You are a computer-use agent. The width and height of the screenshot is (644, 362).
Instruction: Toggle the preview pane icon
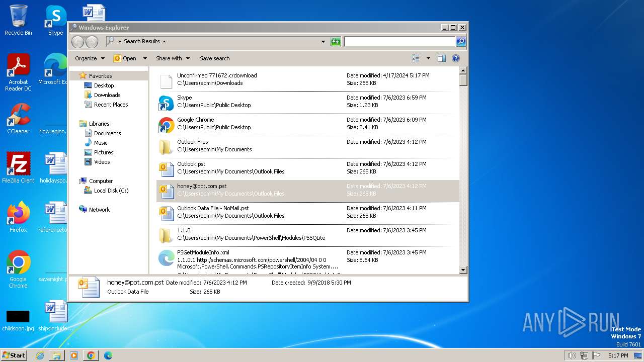pyautogui.click(x=442, y=58)
